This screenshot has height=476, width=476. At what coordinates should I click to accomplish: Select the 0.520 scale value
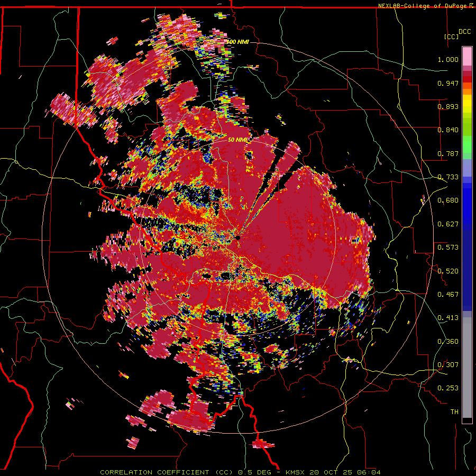coord(448,271)
